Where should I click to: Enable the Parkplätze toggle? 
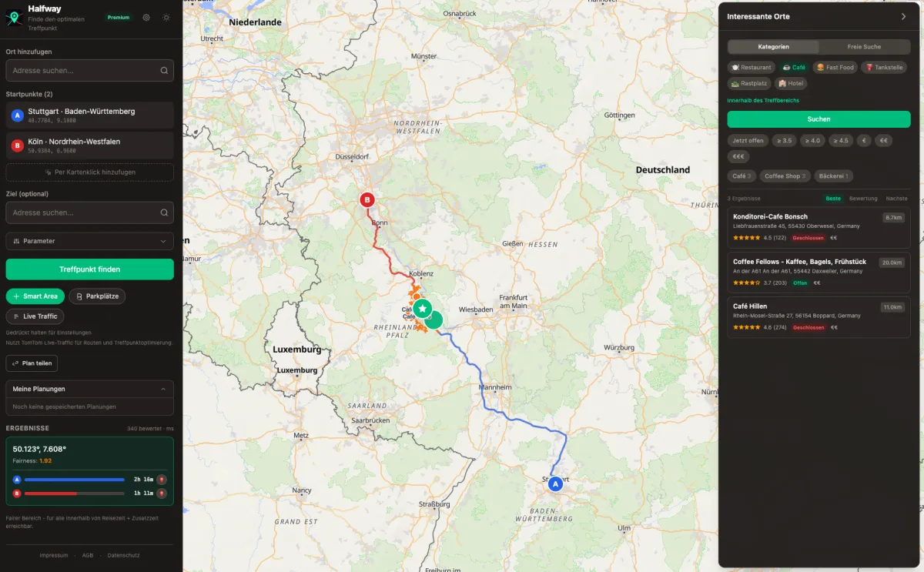pyautogui.click(x=97, y=296)
